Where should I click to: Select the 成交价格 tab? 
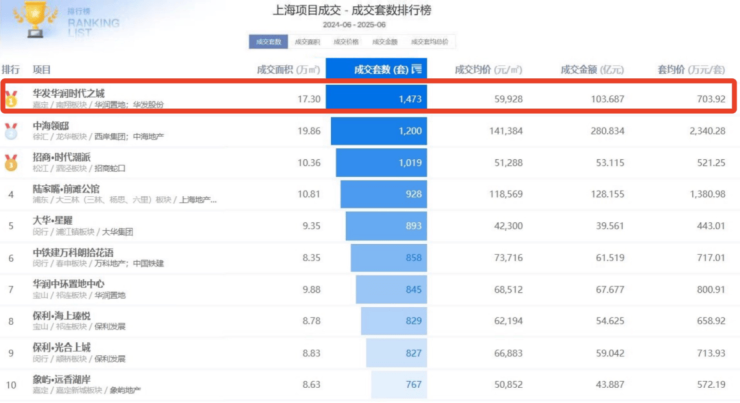tap(346, 42)
